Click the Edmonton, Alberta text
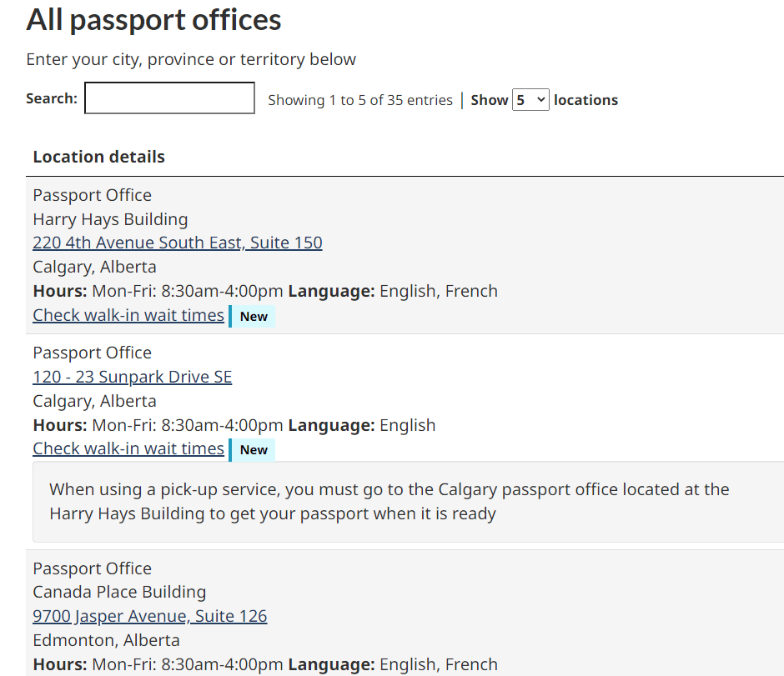784x676 pixels. pos(106,640)
